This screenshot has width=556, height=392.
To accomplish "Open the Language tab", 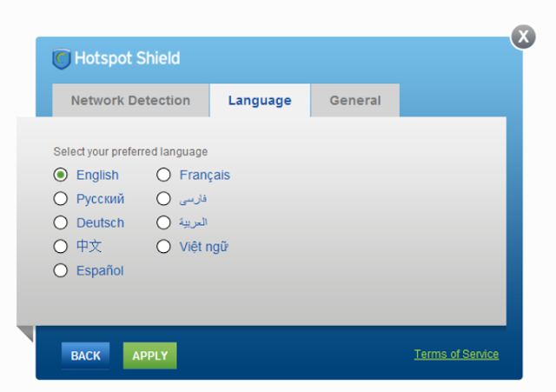I will coord(260,101).
